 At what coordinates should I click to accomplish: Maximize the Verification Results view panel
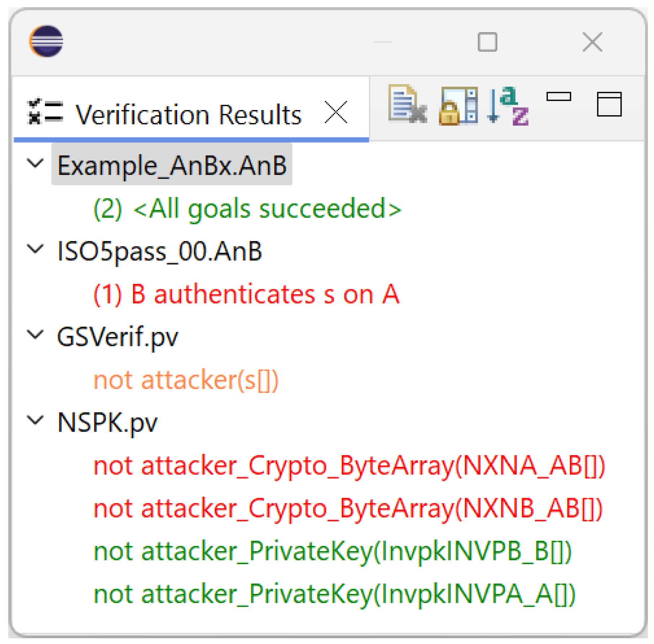[x=609, y=104]
